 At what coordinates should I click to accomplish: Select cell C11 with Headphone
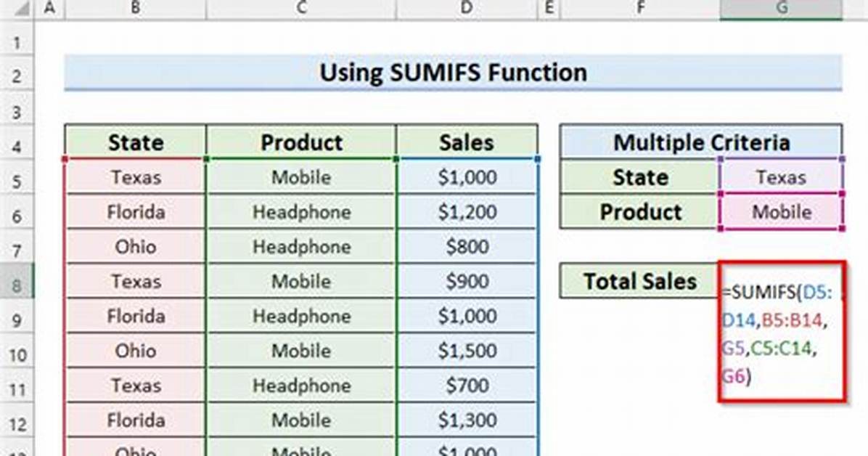point(301,385)
